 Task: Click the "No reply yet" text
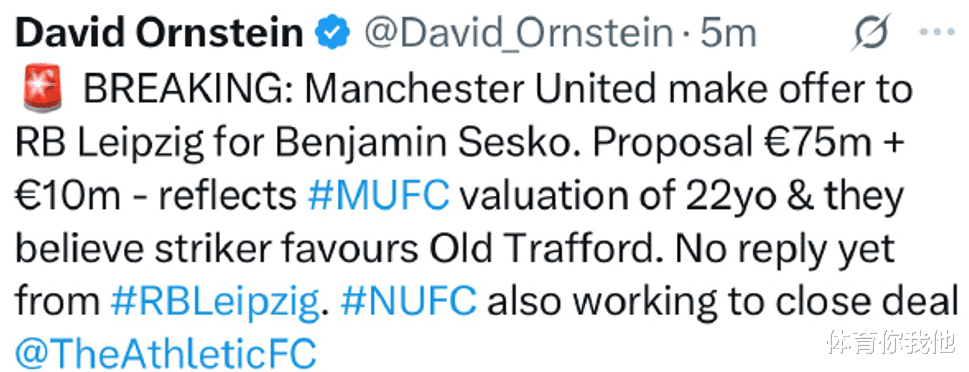785,250
